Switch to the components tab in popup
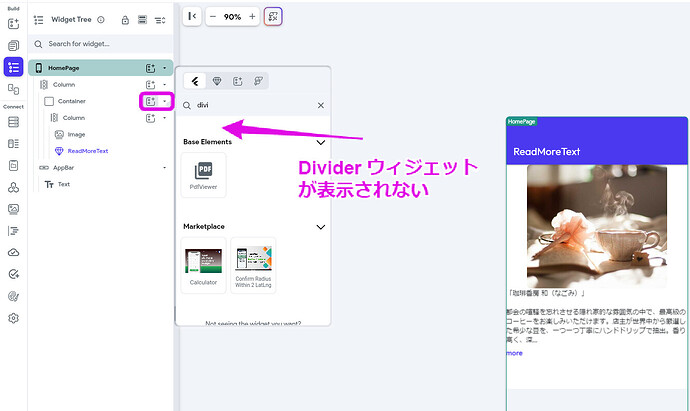The width and height of the screenshot is (690, 411). pyautogui.click(x=238, y=81)
